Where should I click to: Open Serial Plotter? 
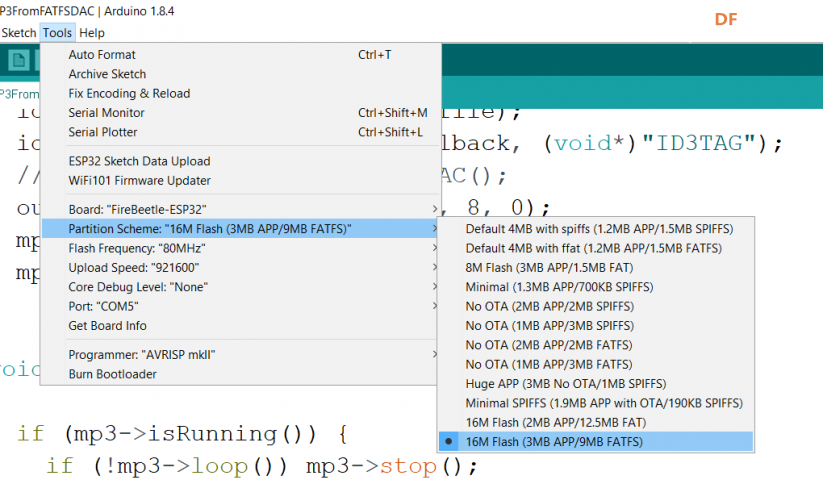coord(241,132)
